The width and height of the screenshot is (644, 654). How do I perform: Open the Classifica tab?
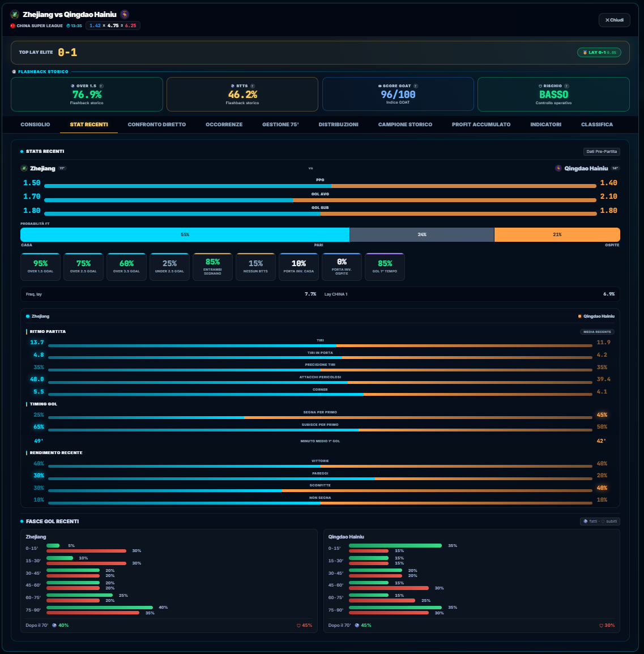click(x=597, y=125)
